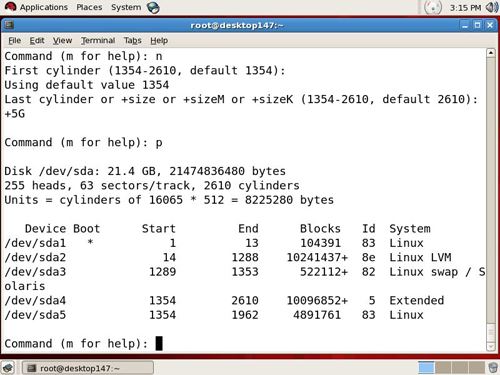Close the terminal window

click(x=490, y=25)
